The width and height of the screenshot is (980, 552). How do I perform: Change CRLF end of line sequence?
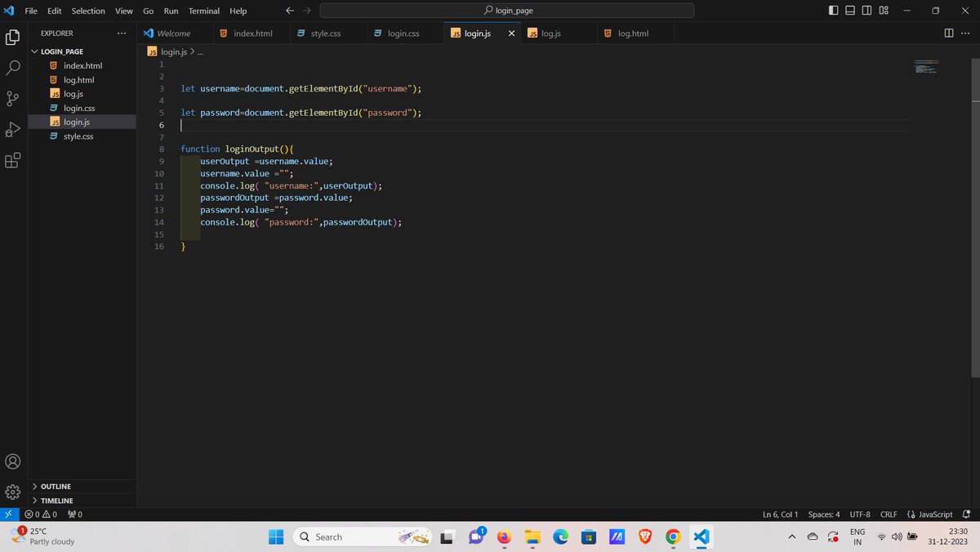pyautogui.click(x=889, y=514)
